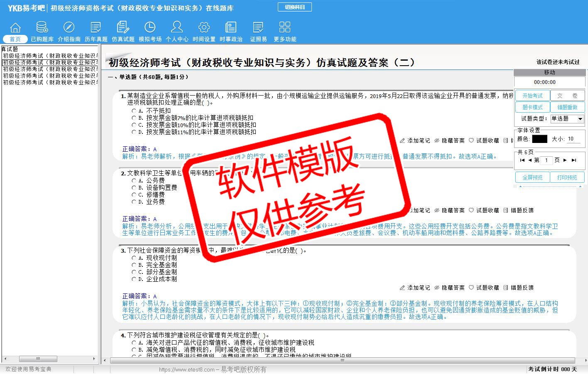Open 时事政治 news icon

point(231,28)
